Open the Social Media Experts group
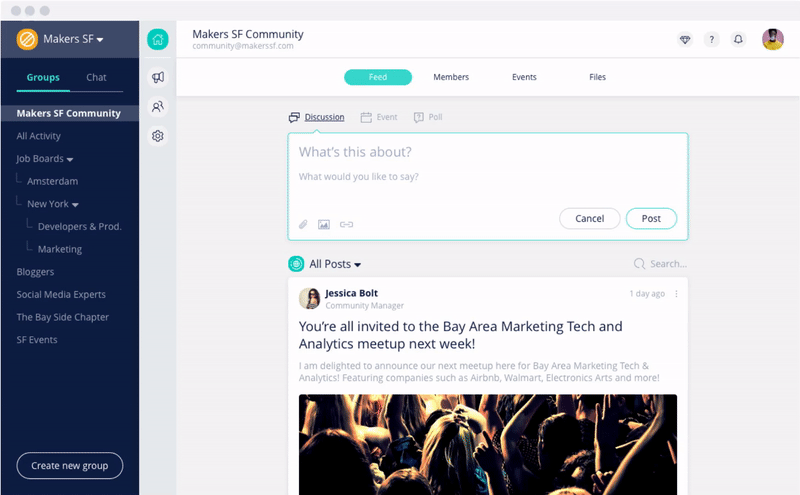Image resolution: width=800 pixels, height=495 pixels. click(x=61, y=294)
